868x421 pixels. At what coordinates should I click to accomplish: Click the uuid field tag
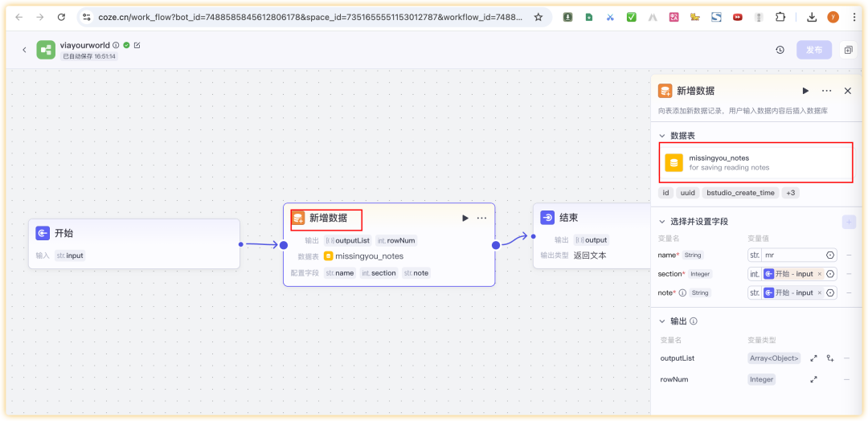687,193
